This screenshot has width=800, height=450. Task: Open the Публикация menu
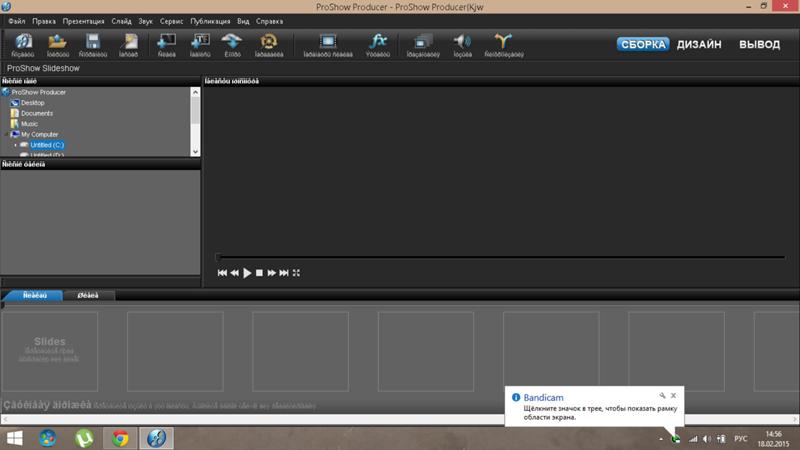pos(210,21)
